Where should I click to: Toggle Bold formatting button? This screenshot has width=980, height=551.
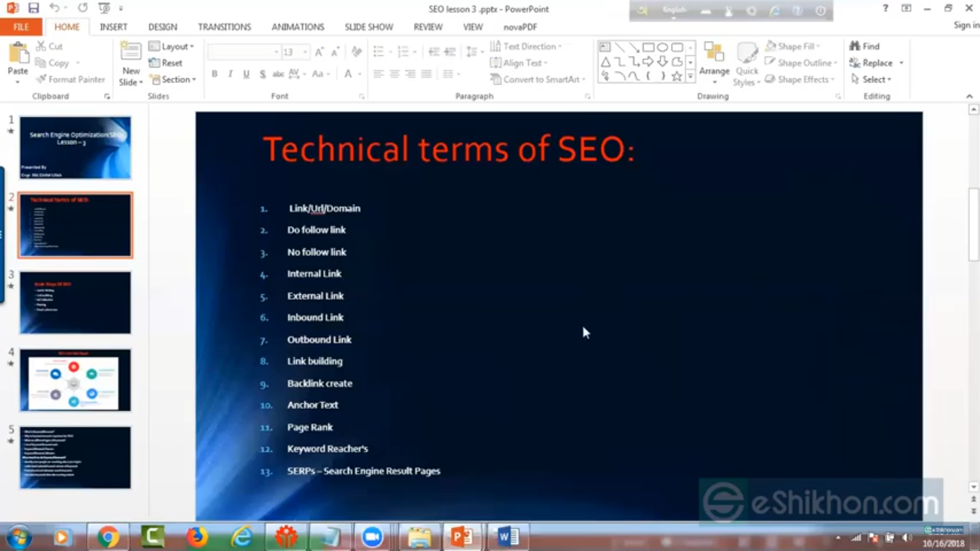tap(215, 74)
